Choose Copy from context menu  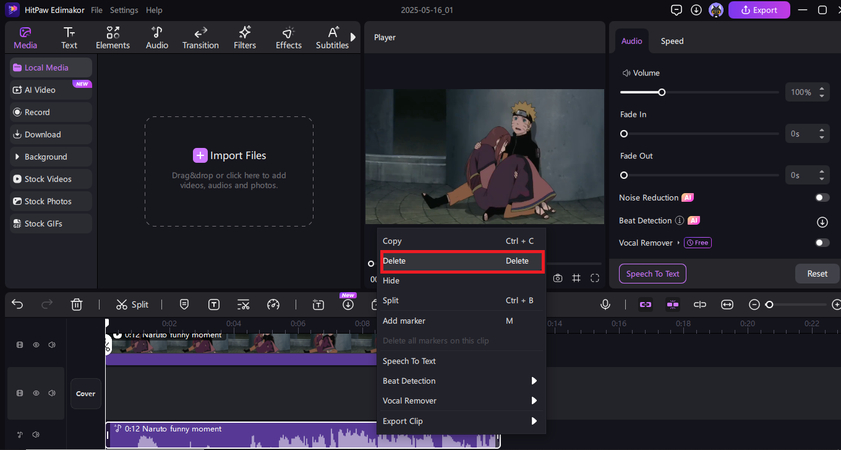point(462,241)
